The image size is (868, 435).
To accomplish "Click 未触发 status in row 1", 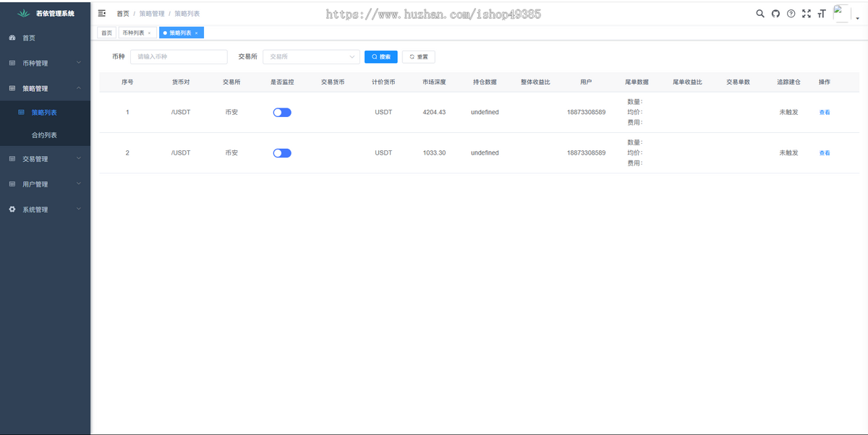I will (x=788, y=113).
